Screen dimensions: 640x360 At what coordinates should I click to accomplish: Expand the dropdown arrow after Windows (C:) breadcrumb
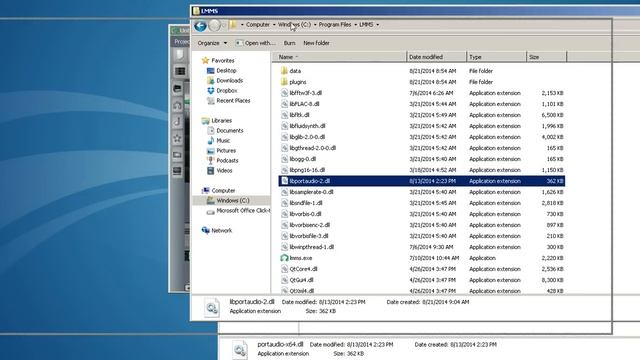click(x=315, y=25)
